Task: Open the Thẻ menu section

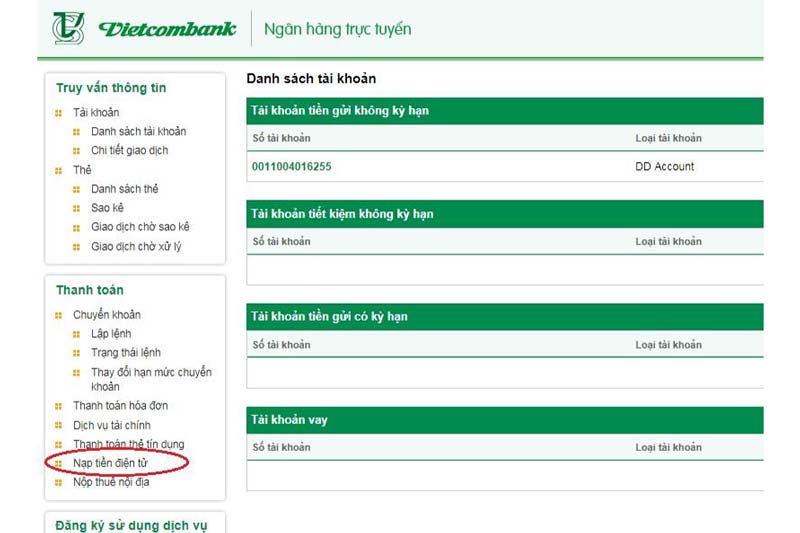Action: (x=82, y=170)
